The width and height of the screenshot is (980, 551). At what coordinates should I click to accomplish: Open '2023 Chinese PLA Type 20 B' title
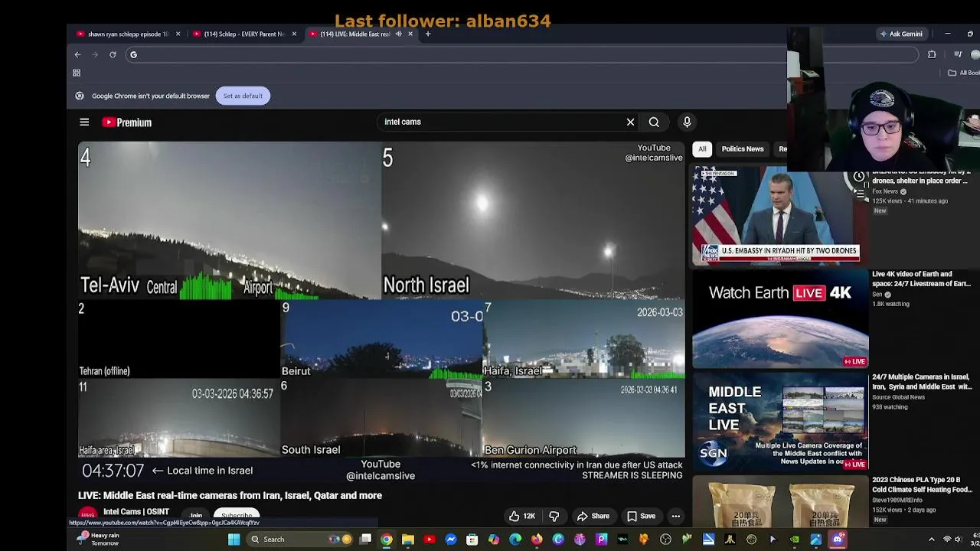click(x=922, y=485)
